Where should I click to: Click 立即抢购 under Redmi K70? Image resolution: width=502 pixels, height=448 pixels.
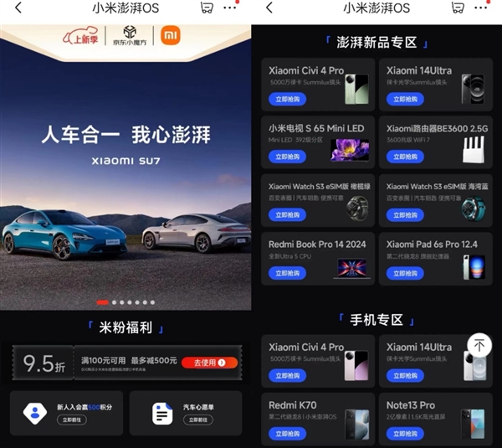point(287,434)
